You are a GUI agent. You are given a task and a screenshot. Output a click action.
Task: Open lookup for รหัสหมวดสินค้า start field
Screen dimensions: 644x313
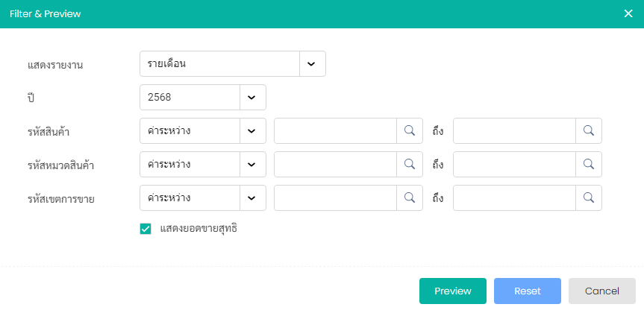[x=410, y=165]
